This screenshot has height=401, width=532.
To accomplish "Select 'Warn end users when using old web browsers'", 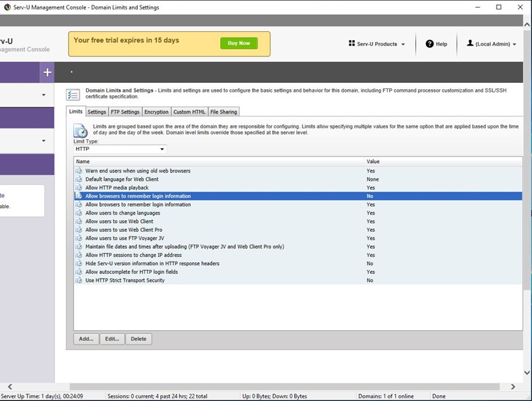I will pos(298,171).
